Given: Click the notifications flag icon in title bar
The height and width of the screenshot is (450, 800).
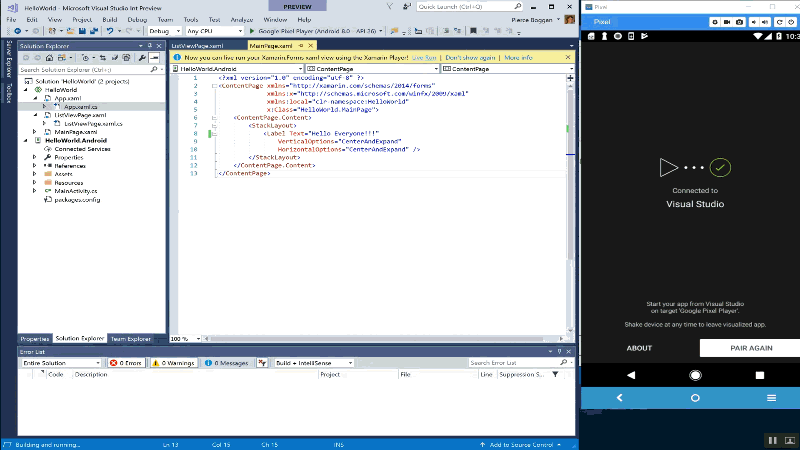Looking at the screenshot, I should (389, 7).
